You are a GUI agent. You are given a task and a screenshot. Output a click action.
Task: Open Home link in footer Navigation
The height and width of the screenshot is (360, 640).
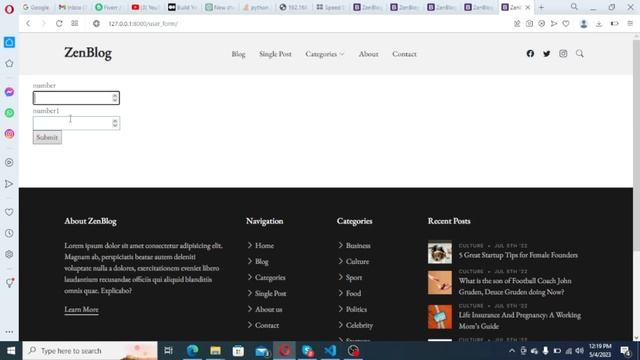pos(264,245)
